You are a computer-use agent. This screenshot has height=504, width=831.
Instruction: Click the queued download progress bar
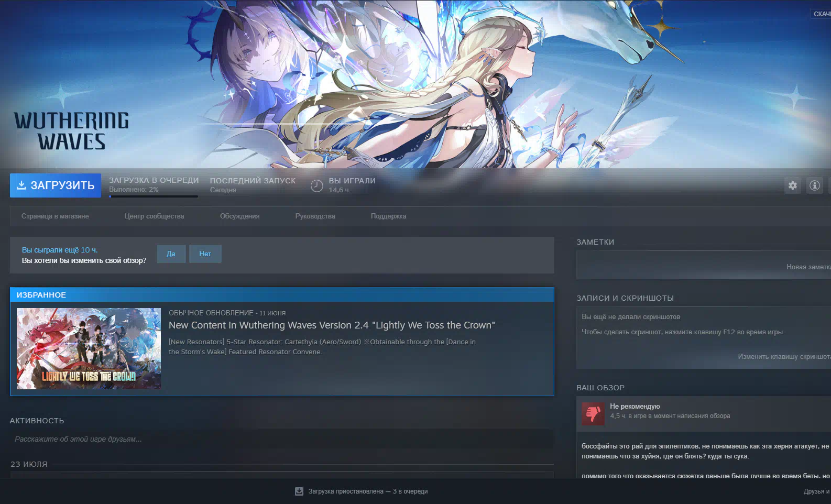154,196
